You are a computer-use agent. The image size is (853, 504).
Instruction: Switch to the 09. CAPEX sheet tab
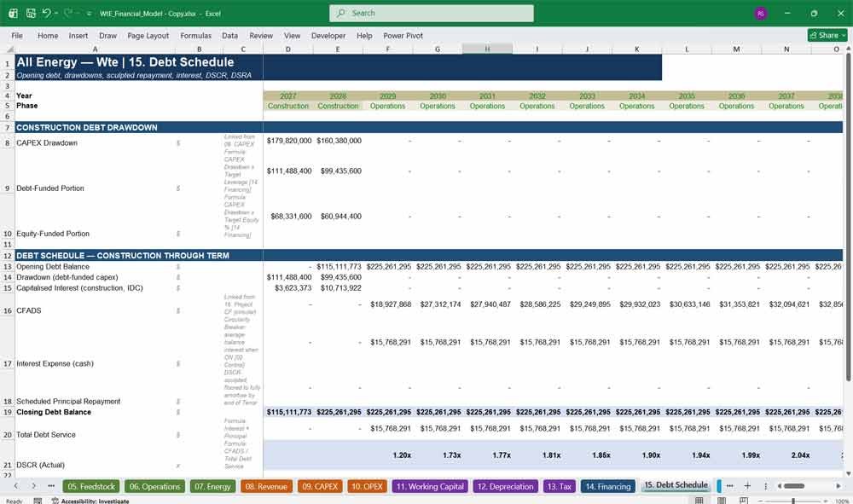point(320,486)
